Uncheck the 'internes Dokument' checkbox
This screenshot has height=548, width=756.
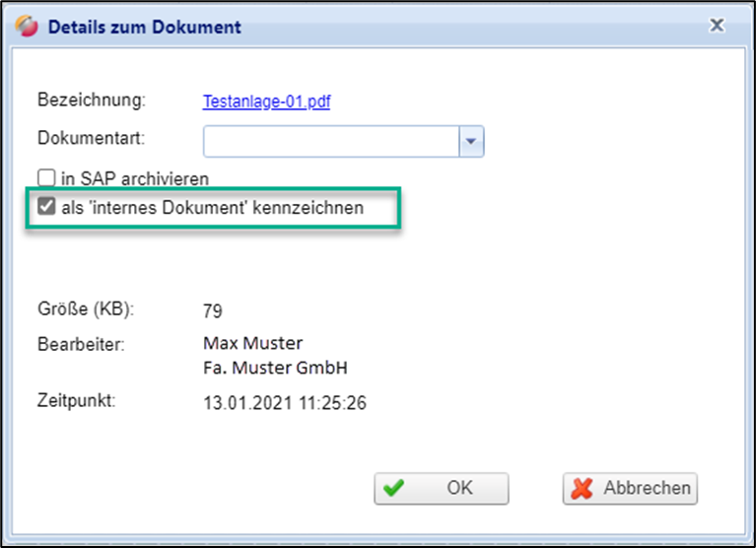click(x=45, y=208)
